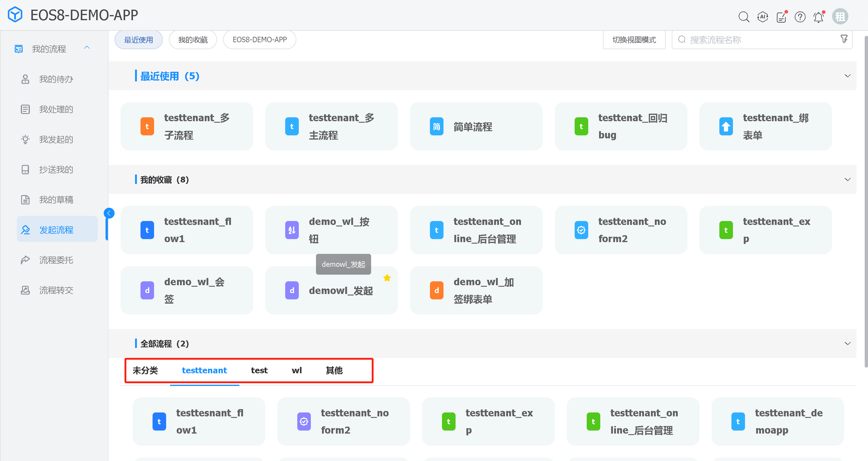The height and width of the screenshot is (461, 868).
Task: Collapse the 我的流程 sidebar menu
Action: tap(87, 48)
